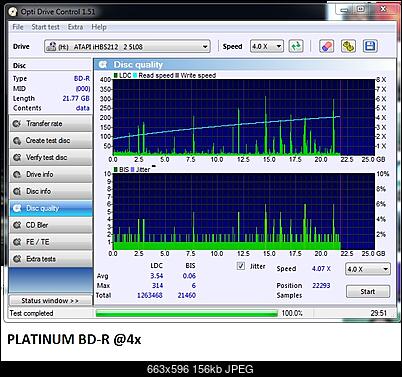Open the Extra menu

click(75, 27)
